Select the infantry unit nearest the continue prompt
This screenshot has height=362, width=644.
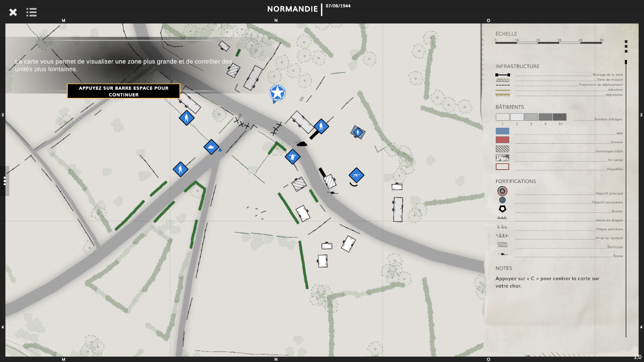187,118
